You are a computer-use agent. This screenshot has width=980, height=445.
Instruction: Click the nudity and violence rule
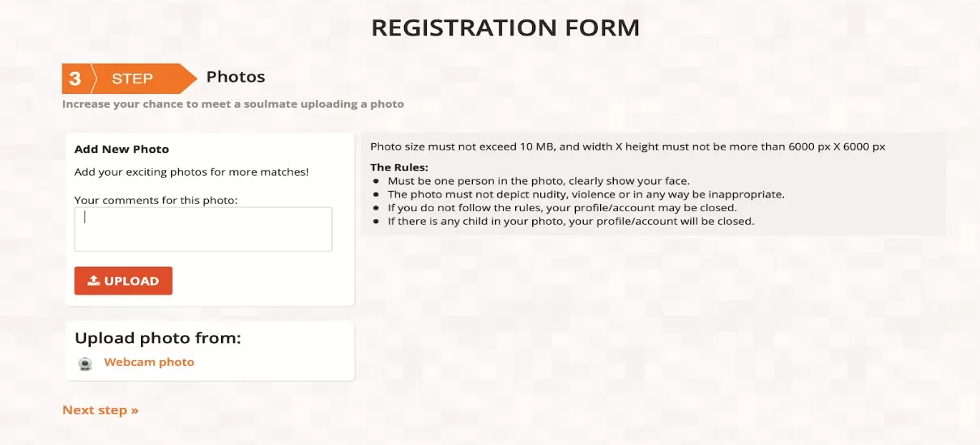586,194
